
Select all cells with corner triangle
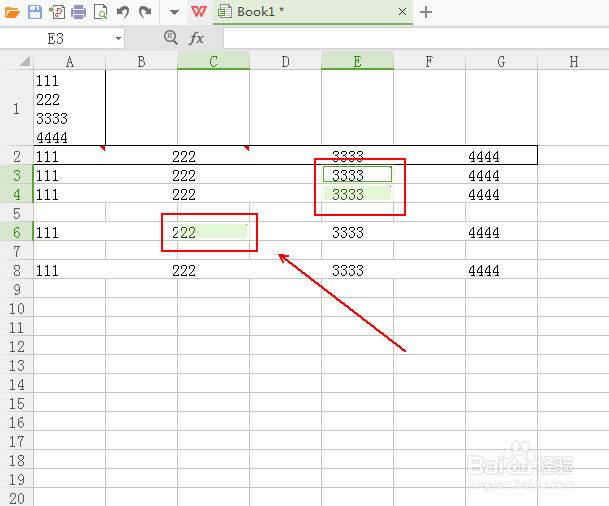pyautogui.click(x=25, y=61)
